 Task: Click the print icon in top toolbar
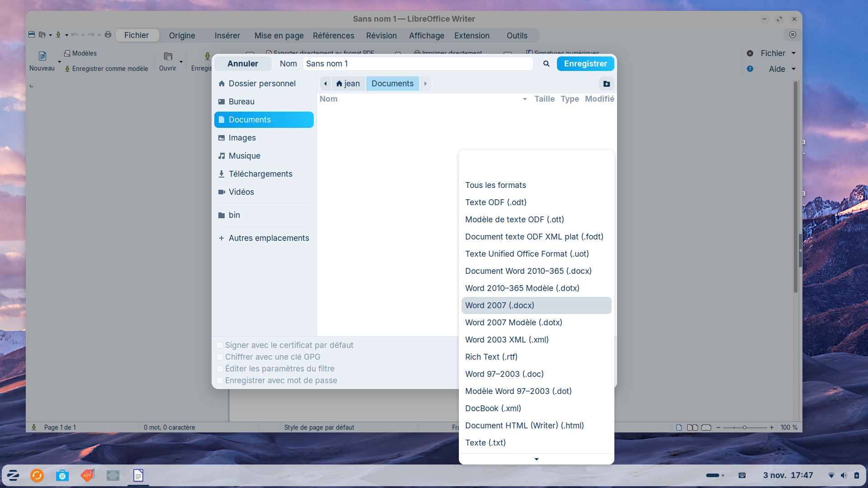click(108, 35)
